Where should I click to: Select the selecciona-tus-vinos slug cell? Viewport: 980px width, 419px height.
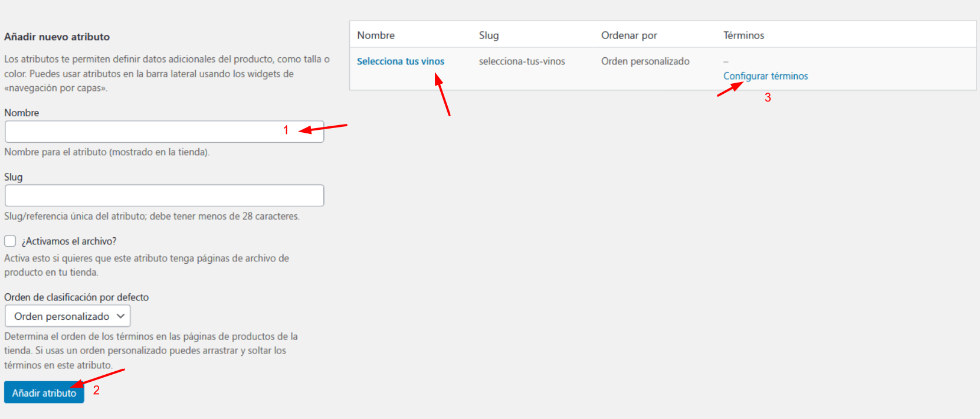522,61
